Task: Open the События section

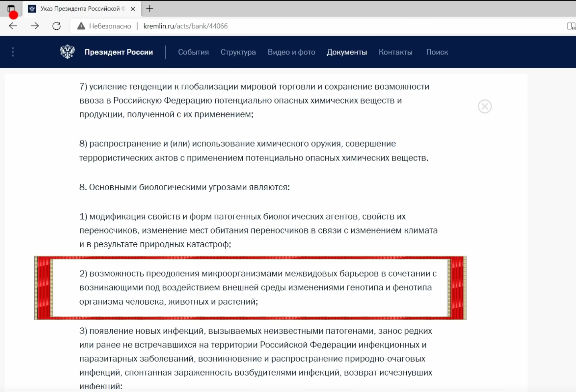Action: click(193, 52)
